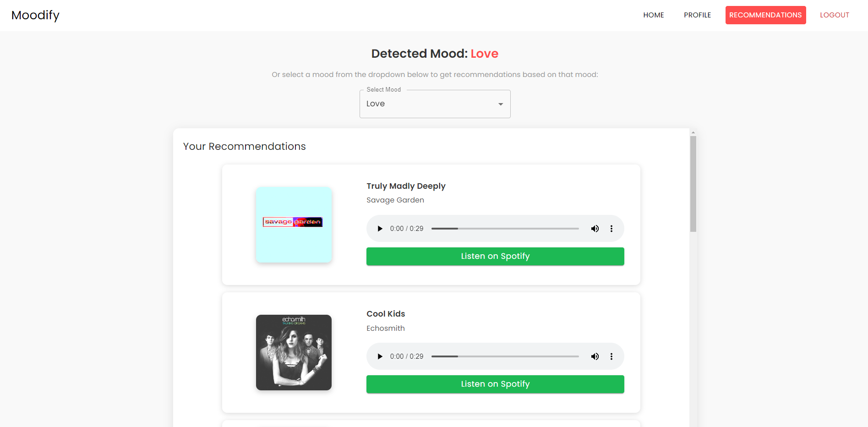The width and height of the screenshot is (868, 427).
Task: Play the Truly Madly Deeply preview
Action: pos(380,229)
